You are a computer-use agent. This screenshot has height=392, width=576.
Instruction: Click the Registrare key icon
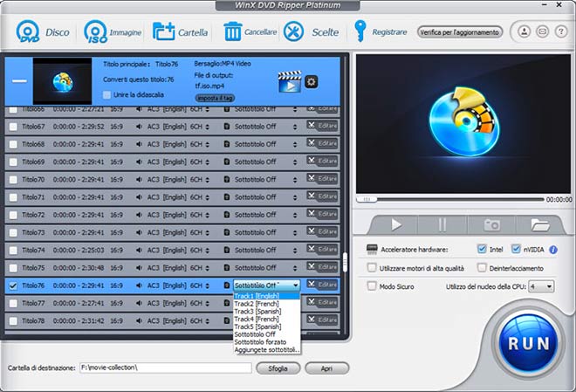point(360,31)
